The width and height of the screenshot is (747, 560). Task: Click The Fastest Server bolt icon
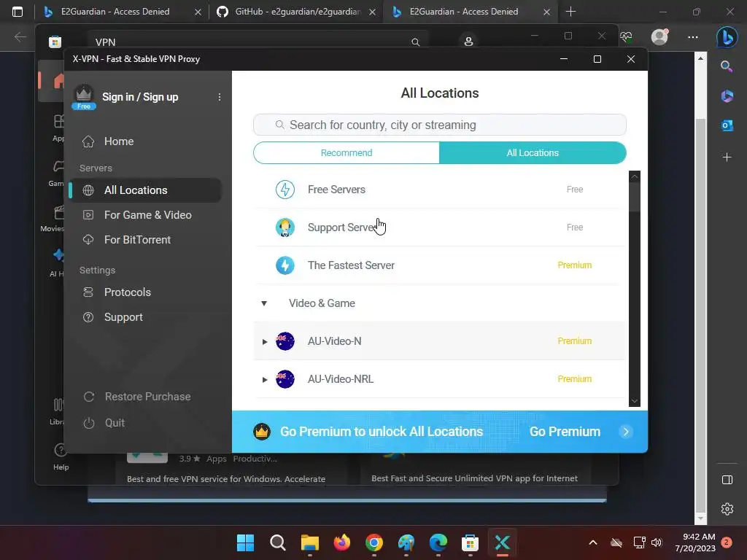[285, 265]
